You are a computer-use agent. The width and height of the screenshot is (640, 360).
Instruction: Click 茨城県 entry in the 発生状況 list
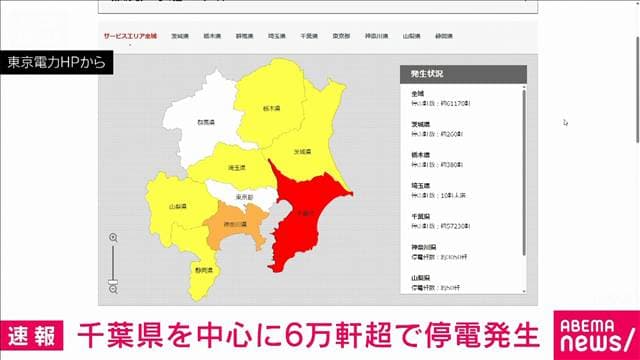pyautogui.click(x=437, y=129)
